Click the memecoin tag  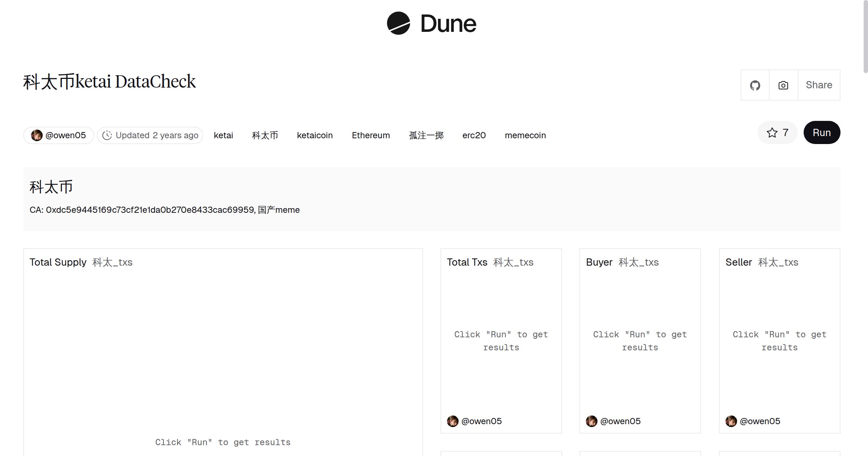pyautogui.click(x=525, y=135)
